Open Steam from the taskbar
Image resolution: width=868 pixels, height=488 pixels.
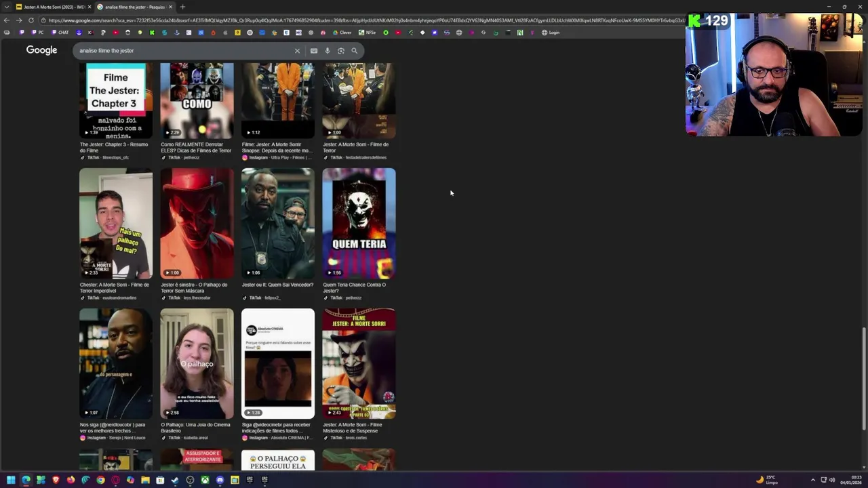[175, 481]
